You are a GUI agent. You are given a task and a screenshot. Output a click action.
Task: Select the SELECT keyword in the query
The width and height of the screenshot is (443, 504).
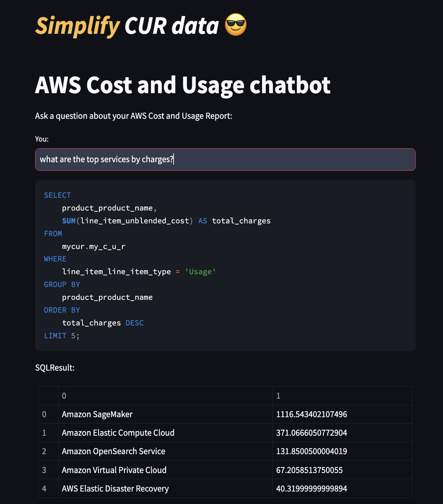pyautogui.click(x=57, y=195)
